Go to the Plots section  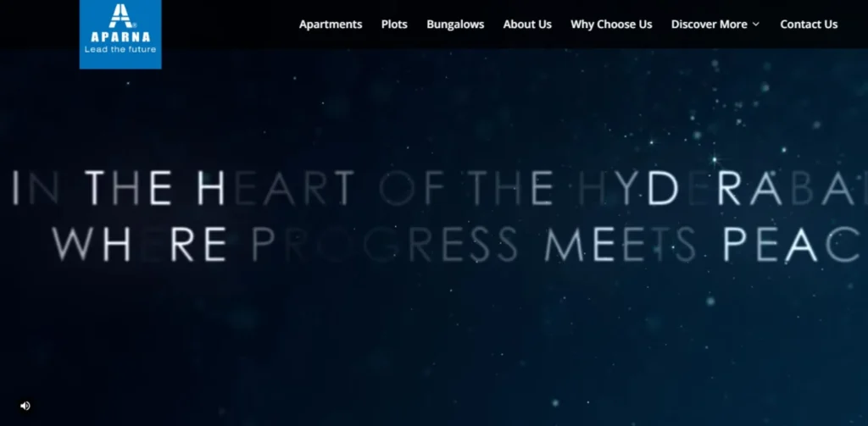point(394,25)
